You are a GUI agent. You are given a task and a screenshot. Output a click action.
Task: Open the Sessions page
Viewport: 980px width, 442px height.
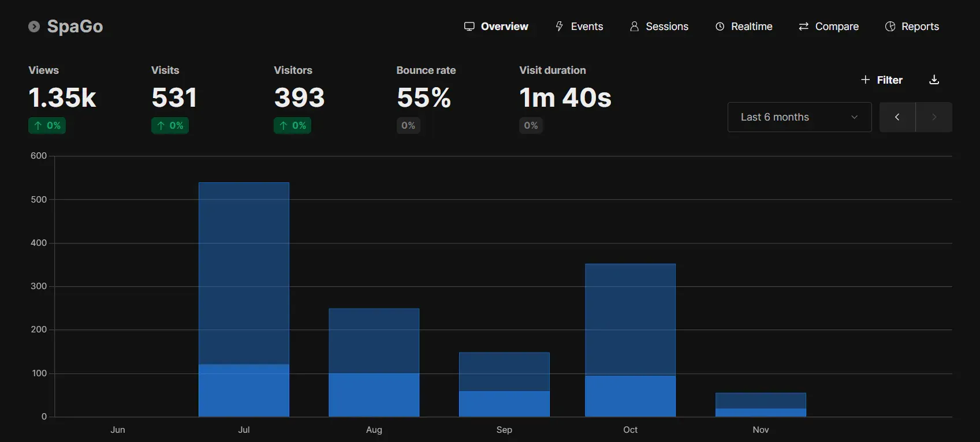(x=659, y=27)
